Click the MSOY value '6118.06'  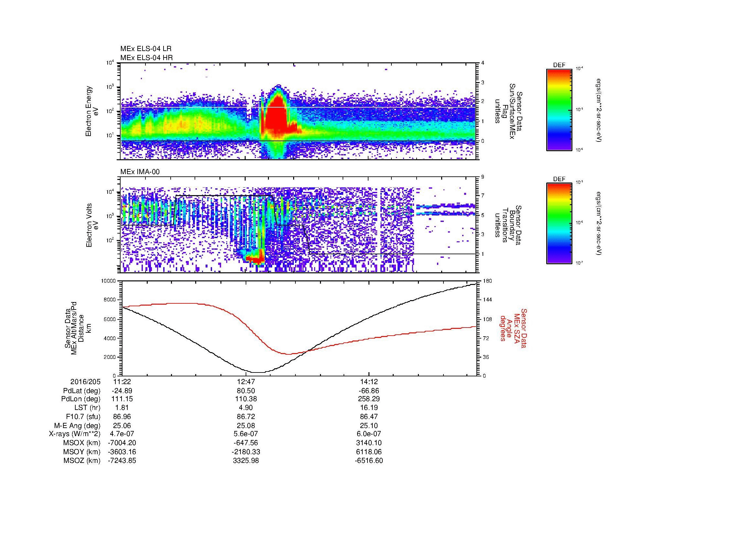coord(369,452)
